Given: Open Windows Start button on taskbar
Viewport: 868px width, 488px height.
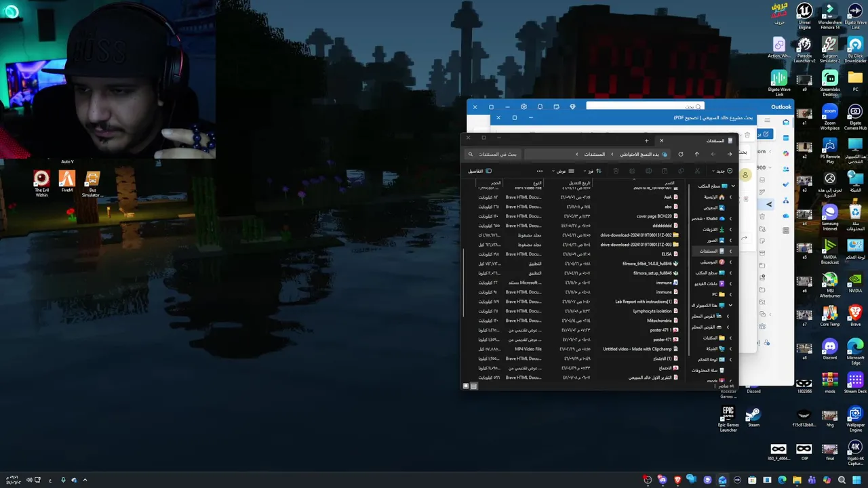Looking at the screenshot, I should [x=856, y=481].
